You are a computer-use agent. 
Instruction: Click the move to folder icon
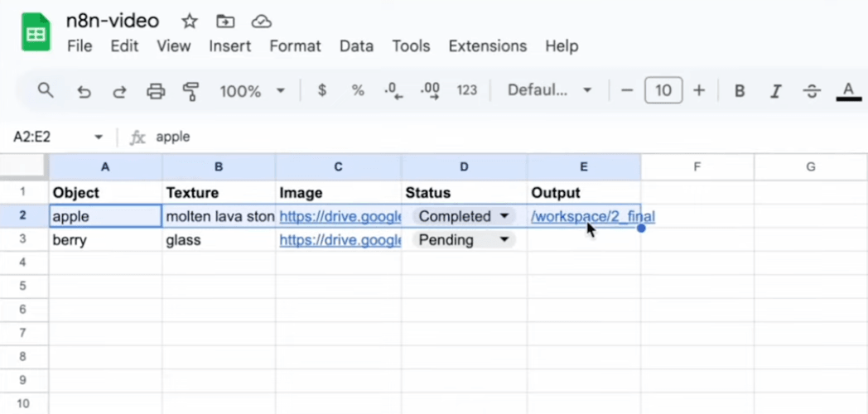point(224,22)
